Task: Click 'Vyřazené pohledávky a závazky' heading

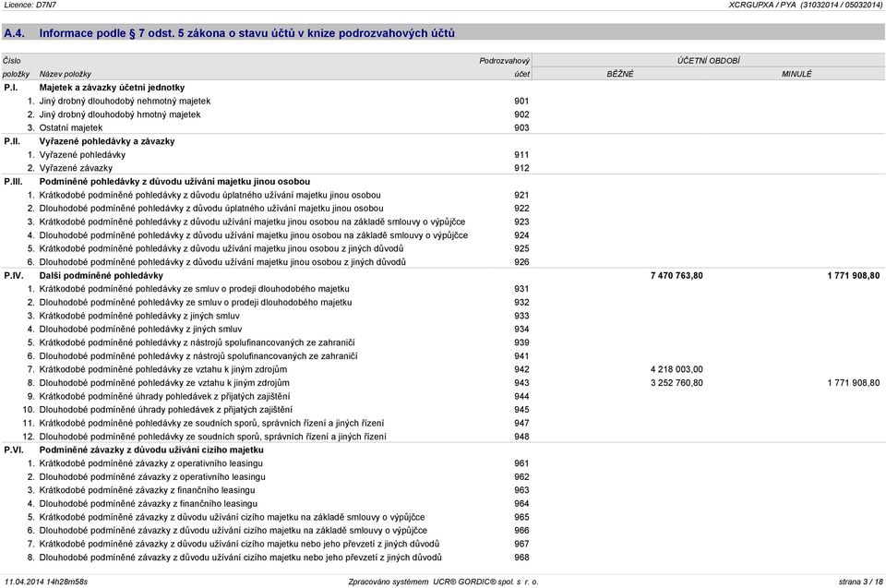Action: [x=107, y=141]
